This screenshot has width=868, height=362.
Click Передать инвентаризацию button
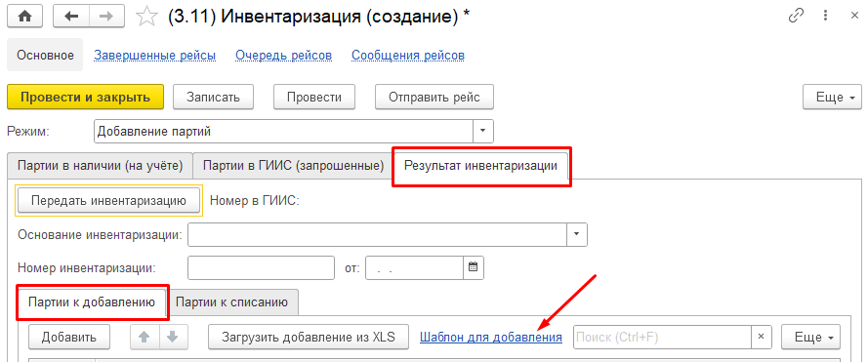click(108, 200)
